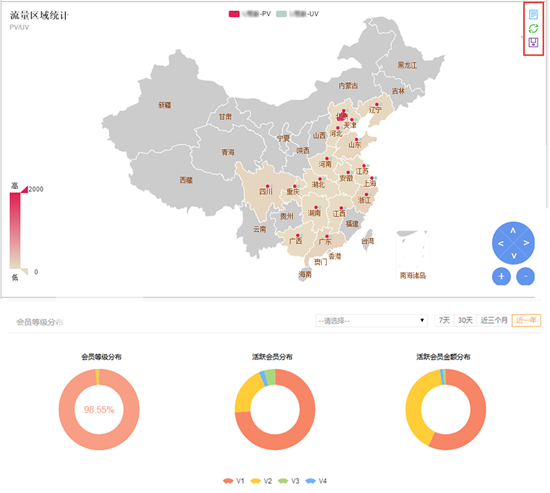Pan map up with arrow

coord(513,231)
